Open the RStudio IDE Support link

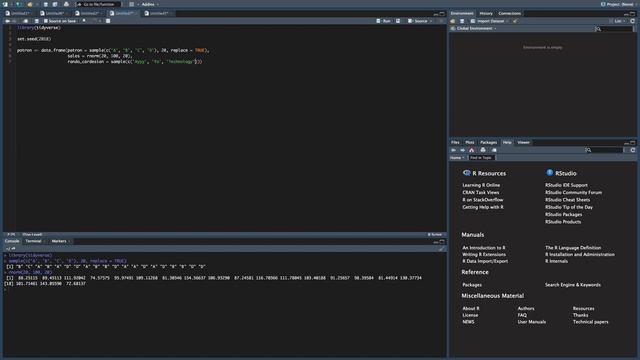coord(566,185)
